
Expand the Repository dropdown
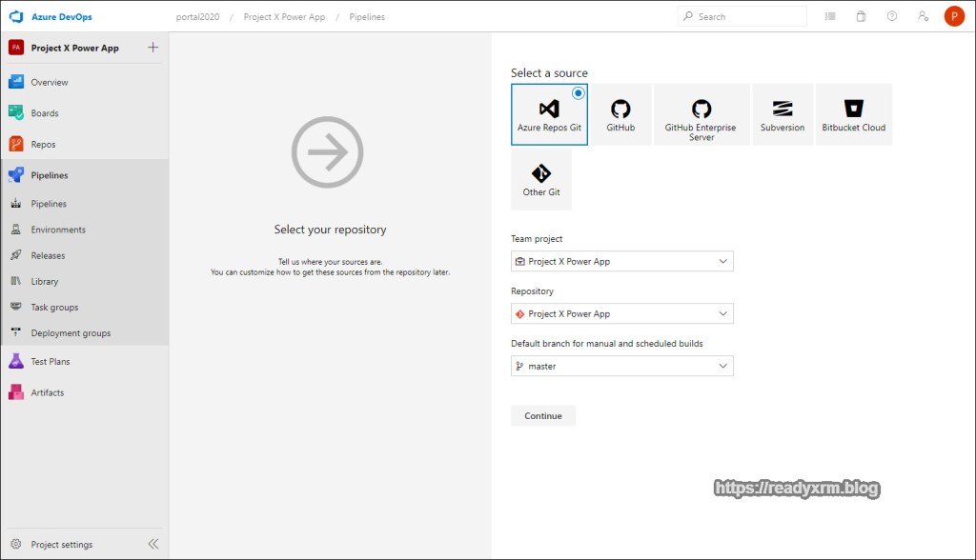click(622, 313)
